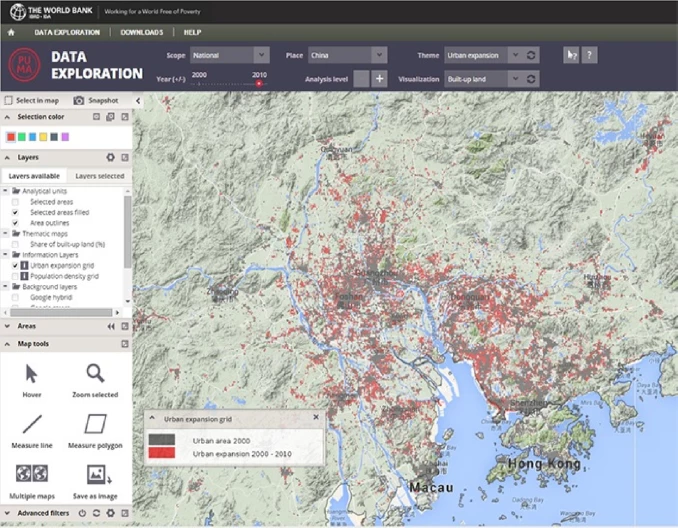
Task: Select the Measure polygon tool
Action: click(95, 431)
